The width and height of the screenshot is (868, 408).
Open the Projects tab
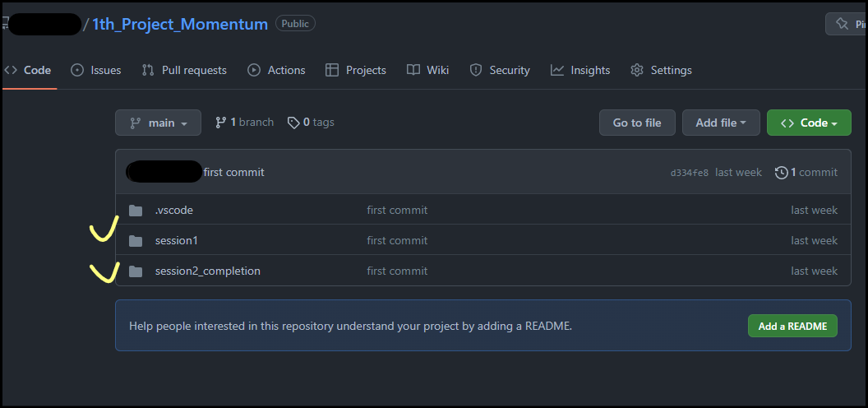tap(356, 71)
